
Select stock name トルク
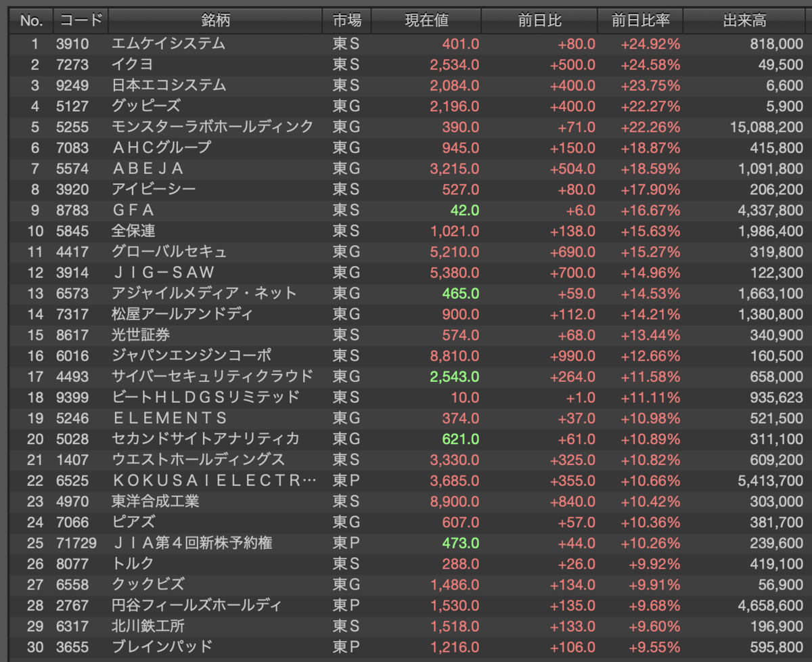[133, 563]
